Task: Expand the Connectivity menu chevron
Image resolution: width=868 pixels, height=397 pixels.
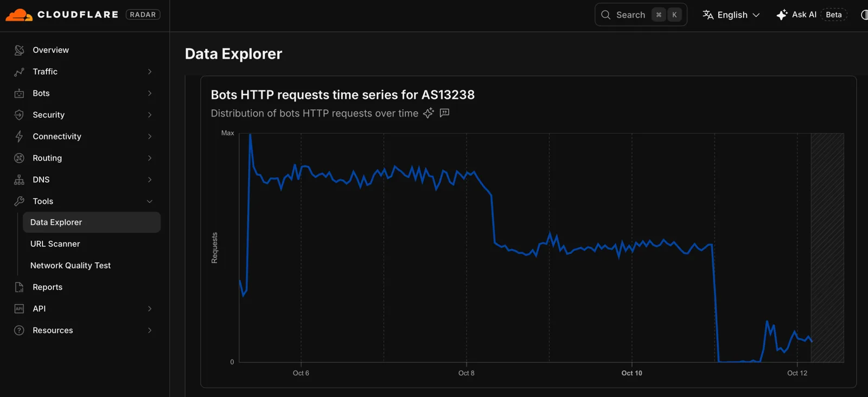Action: point(150,137)
